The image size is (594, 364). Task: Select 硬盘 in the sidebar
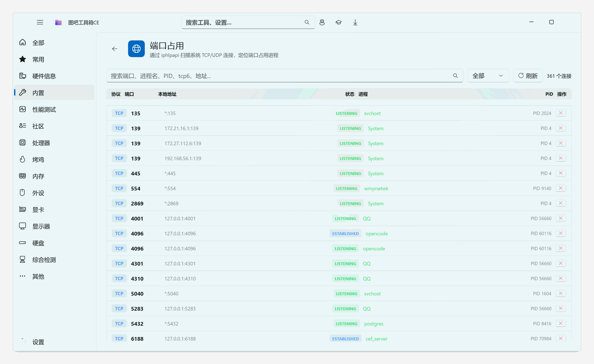[54, 243]
